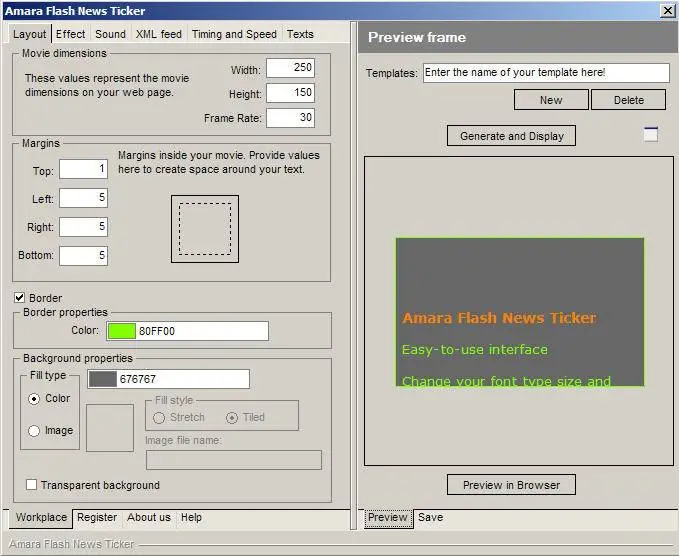Click the Right margin input field
The image size is (679, 556).
tap(83, 227)
